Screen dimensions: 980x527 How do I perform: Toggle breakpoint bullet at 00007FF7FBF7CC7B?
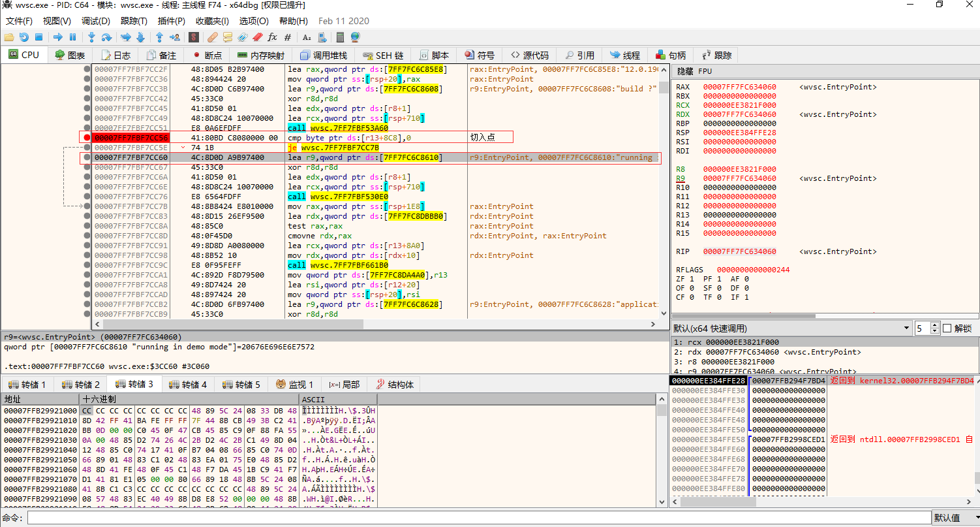pyautogui.click(x=87, y=206)
